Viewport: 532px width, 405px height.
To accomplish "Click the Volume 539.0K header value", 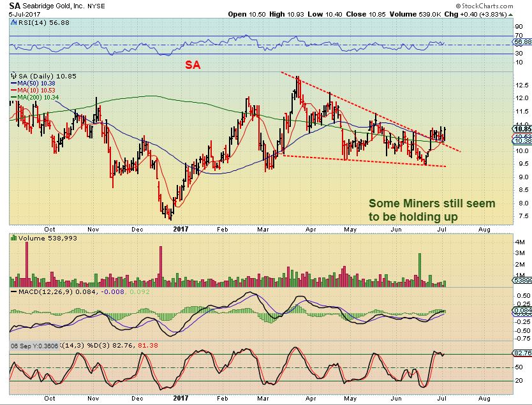I will (415, 14).
